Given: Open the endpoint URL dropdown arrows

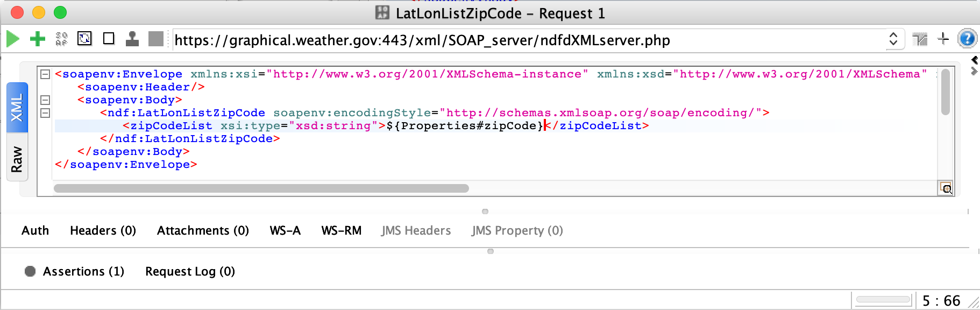Looking at the screenshot, I should pos(893,39).
